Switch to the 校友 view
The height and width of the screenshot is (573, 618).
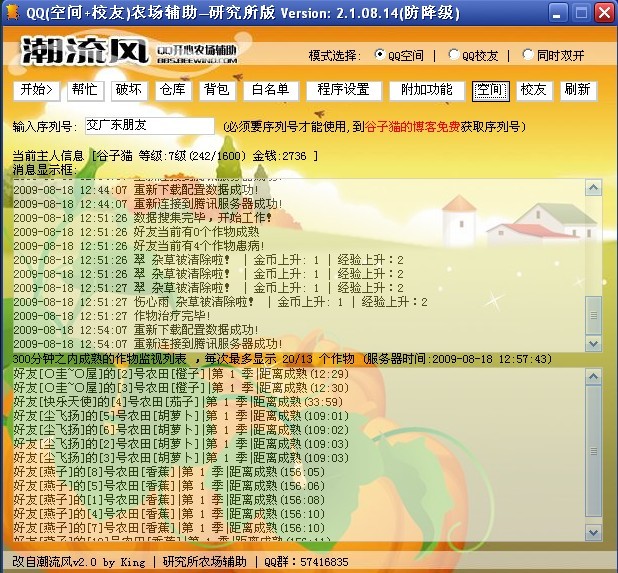coord(534,91)
